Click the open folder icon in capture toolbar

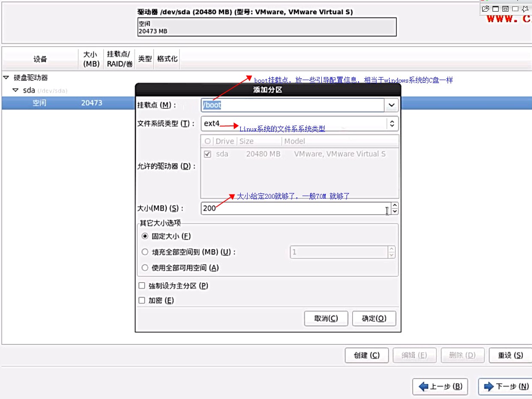[485, 9]
